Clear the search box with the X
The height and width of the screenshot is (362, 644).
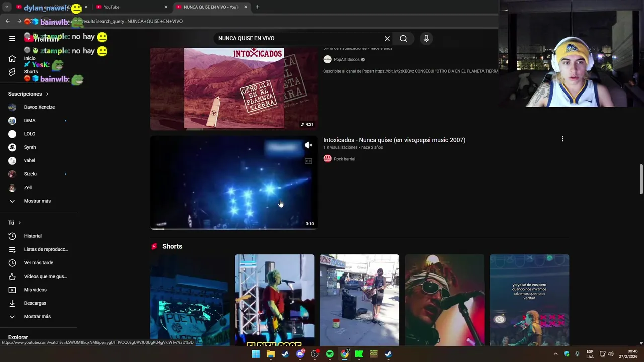point(387,38)
